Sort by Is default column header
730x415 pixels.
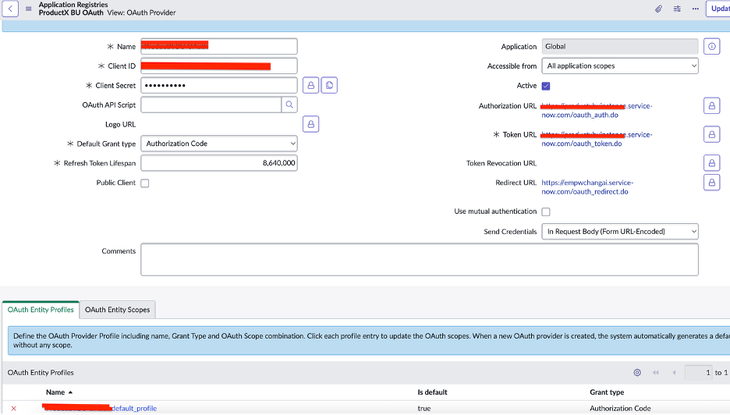[x=432, y=392]
